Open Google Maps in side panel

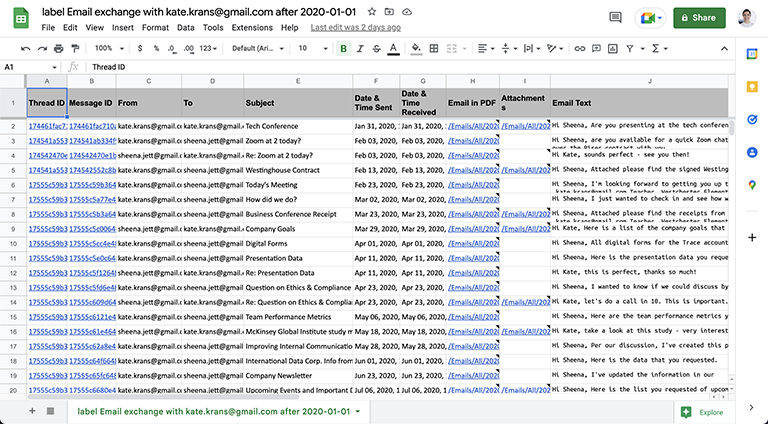752,185
